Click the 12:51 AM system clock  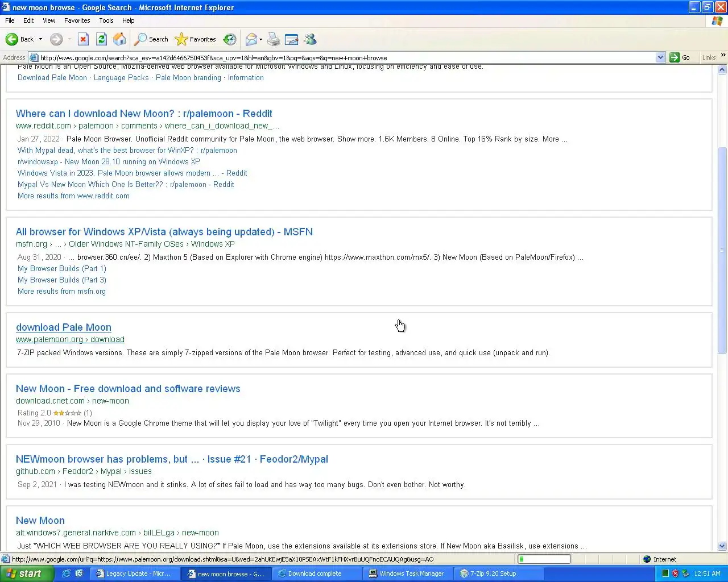[708, 573]
